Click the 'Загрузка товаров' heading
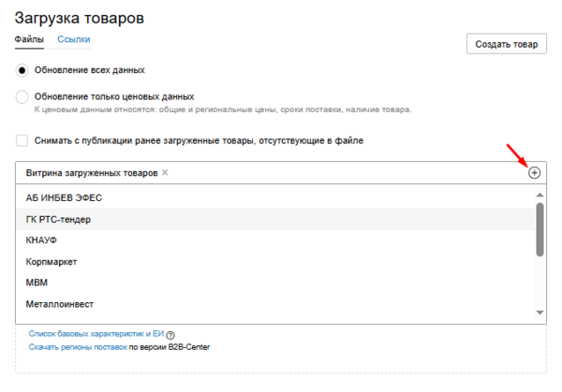 tap(80, 18)
